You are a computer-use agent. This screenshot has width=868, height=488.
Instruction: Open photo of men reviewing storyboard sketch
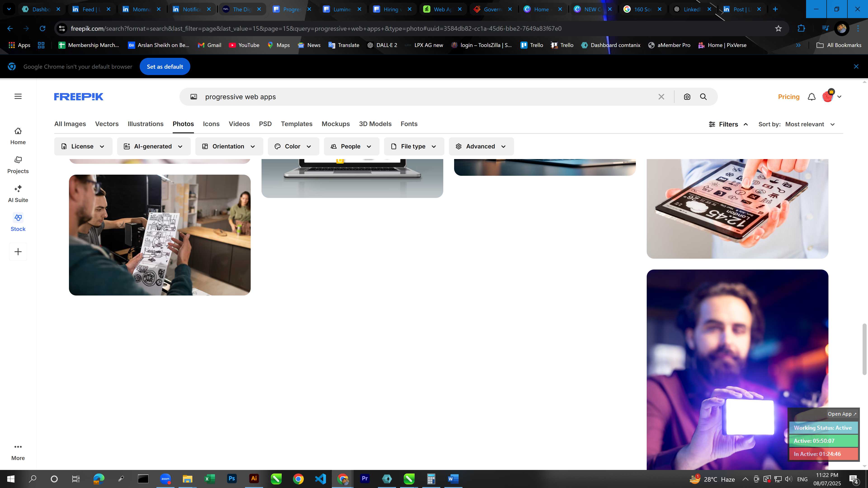click(x=160, y=235)
